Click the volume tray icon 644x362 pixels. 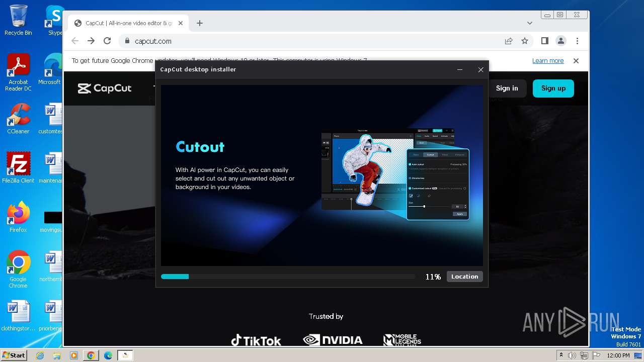(x=573, y=355)
